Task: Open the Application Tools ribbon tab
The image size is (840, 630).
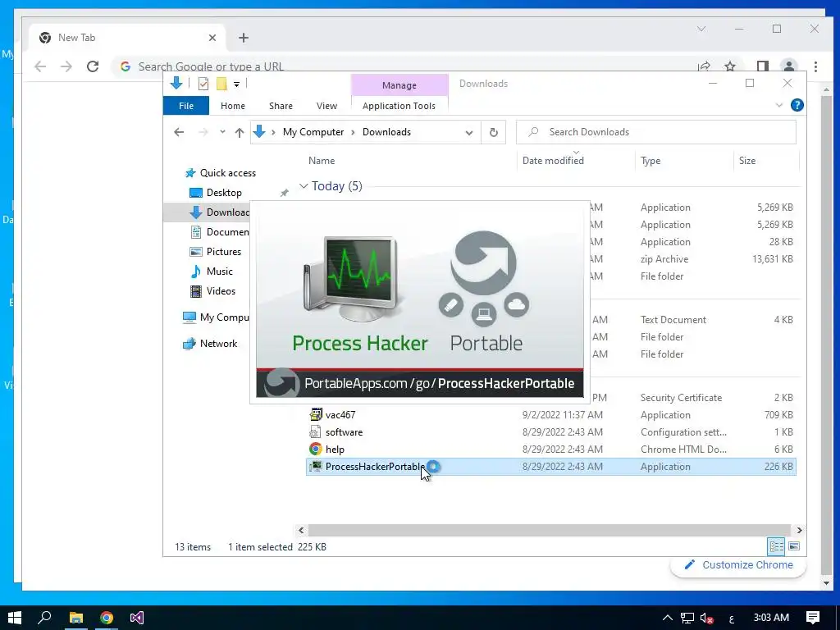Action: pos(399,106)
